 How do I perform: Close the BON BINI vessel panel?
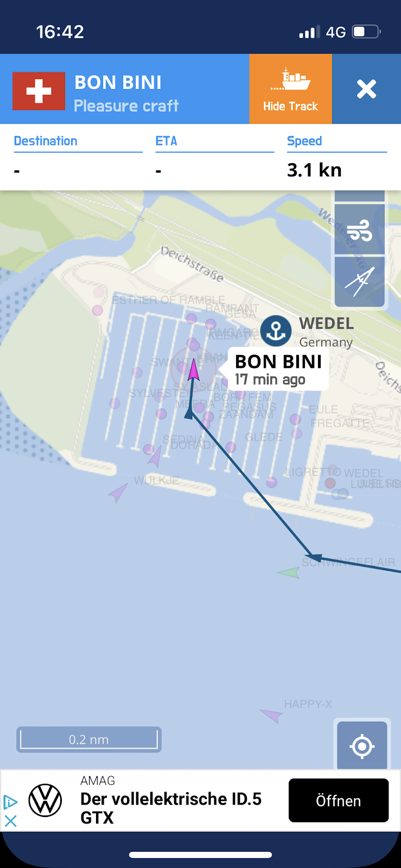(366, 89)
